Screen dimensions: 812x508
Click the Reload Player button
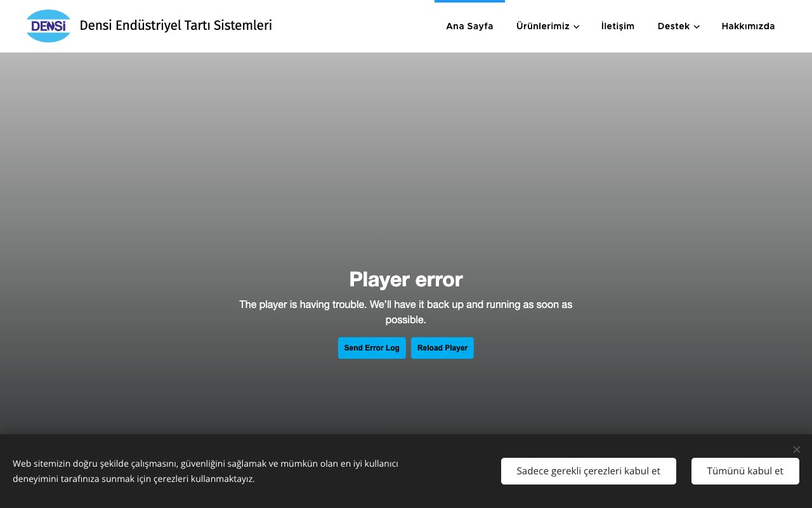pos(442,348)
